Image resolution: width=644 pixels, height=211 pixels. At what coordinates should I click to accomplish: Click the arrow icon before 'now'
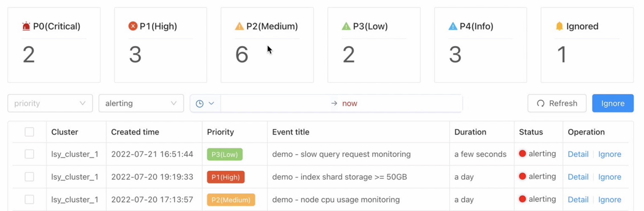point(334,103)
